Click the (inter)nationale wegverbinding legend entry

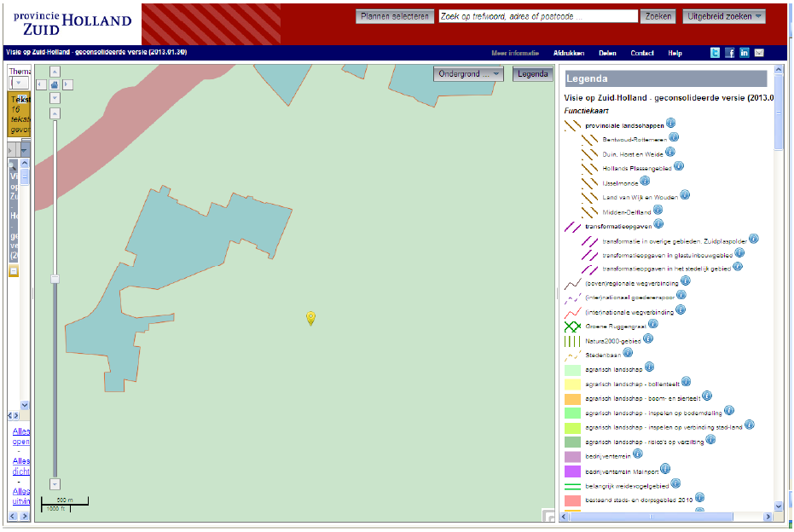(629, 312)
